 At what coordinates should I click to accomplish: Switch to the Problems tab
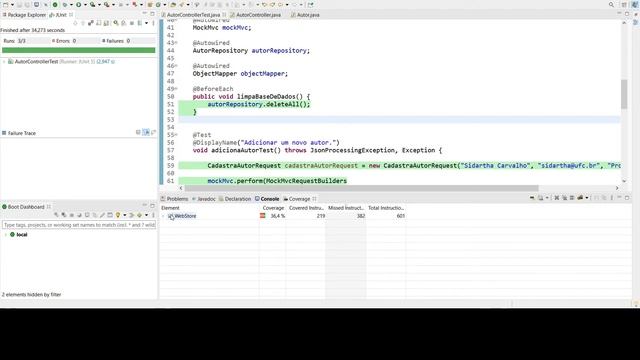(175, 199)
